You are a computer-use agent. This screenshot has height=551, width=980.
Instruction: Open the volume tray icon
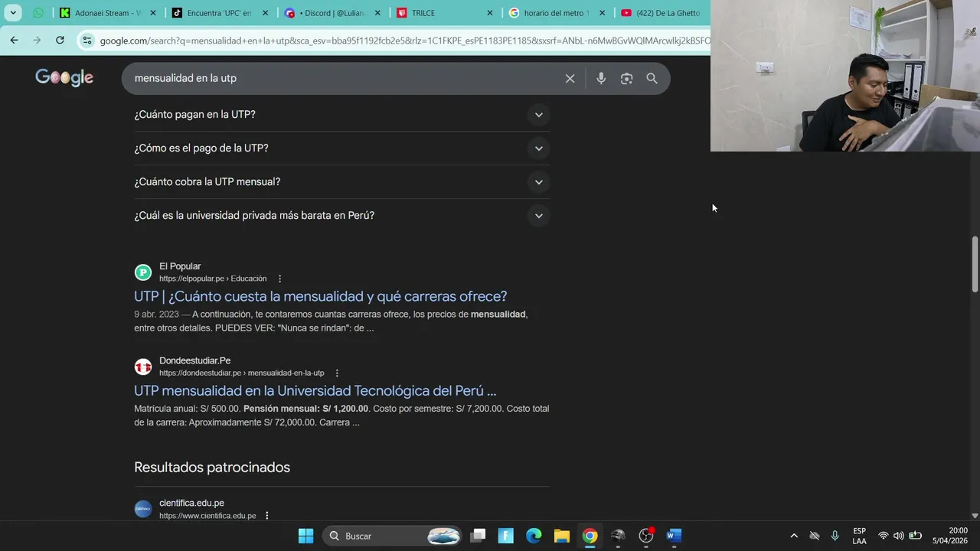898,536
